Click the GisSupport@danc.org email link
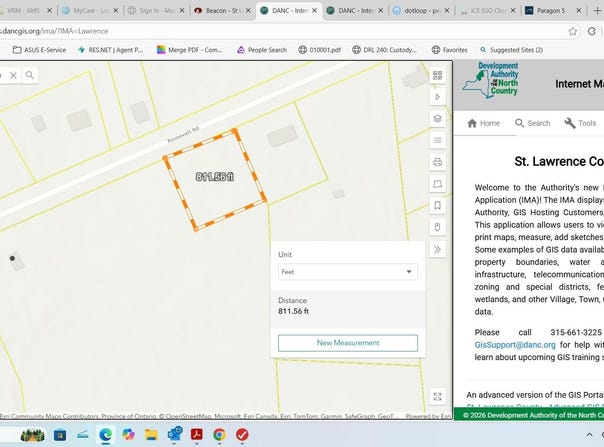This screenshot has height=447, width=604. tap(515, 345)
